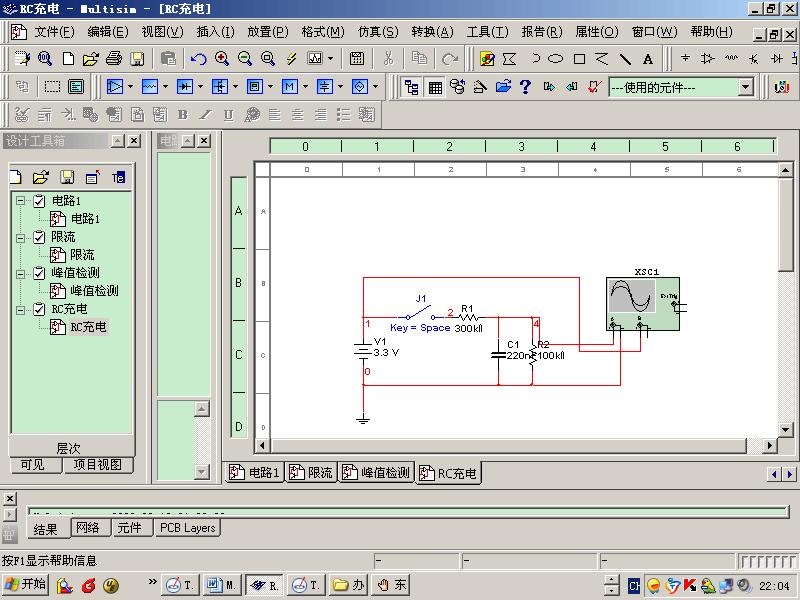Click the schematic horizontal scrollbar right arrow
The width and height of the screenshot is (800, 600).
coord(769,445)
